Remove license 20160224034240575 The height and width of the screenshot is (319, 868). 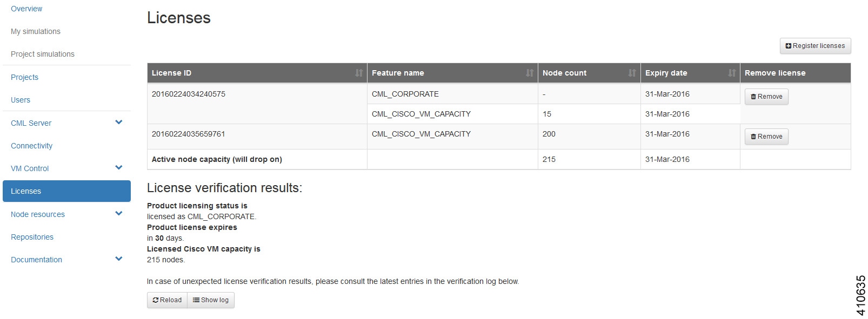pyautogui.click(x=766, y=97)
